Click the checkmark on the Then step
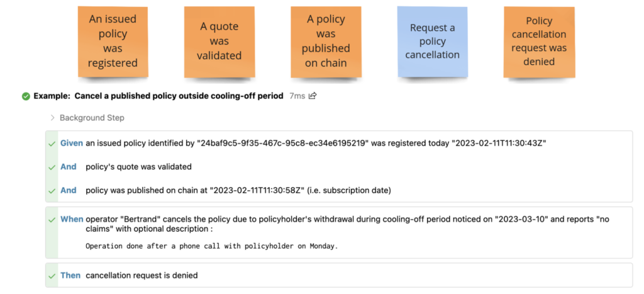 pos(52,275)
